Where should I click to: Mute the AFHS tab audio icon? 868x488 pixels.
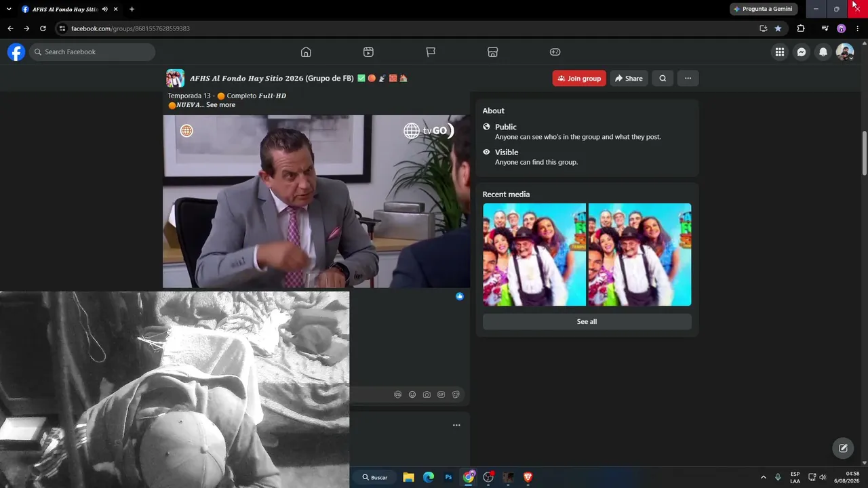point(105,9)
